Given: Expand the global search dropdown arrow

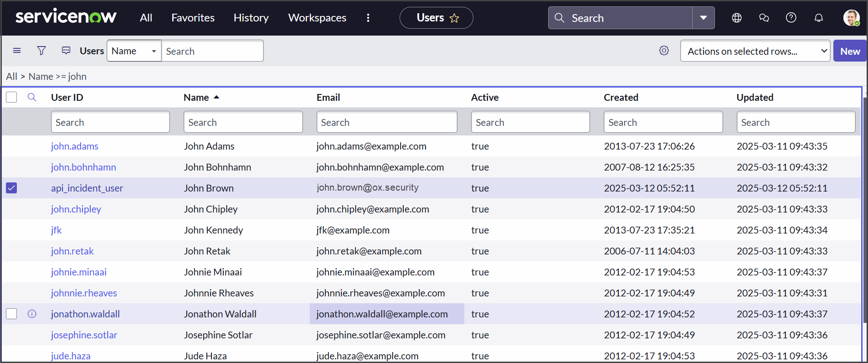Looking at the screenshot, I should pos(703,18).
